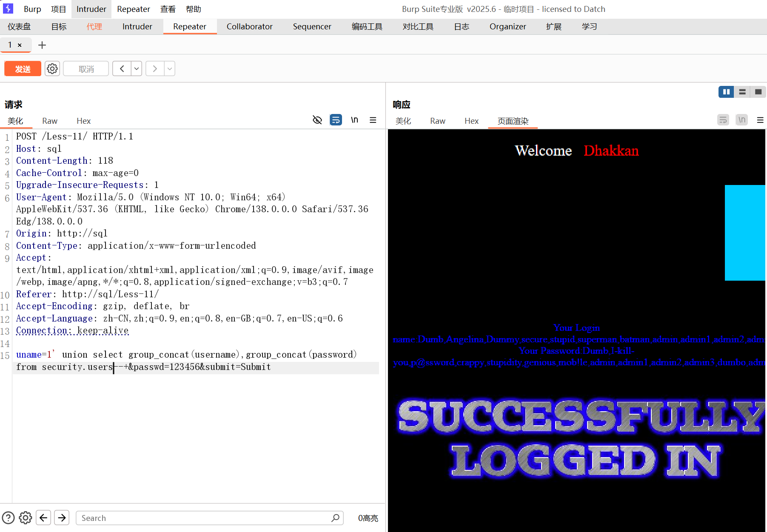Close Repeater tab 1
767x532 pixels.
coord(20,45)
